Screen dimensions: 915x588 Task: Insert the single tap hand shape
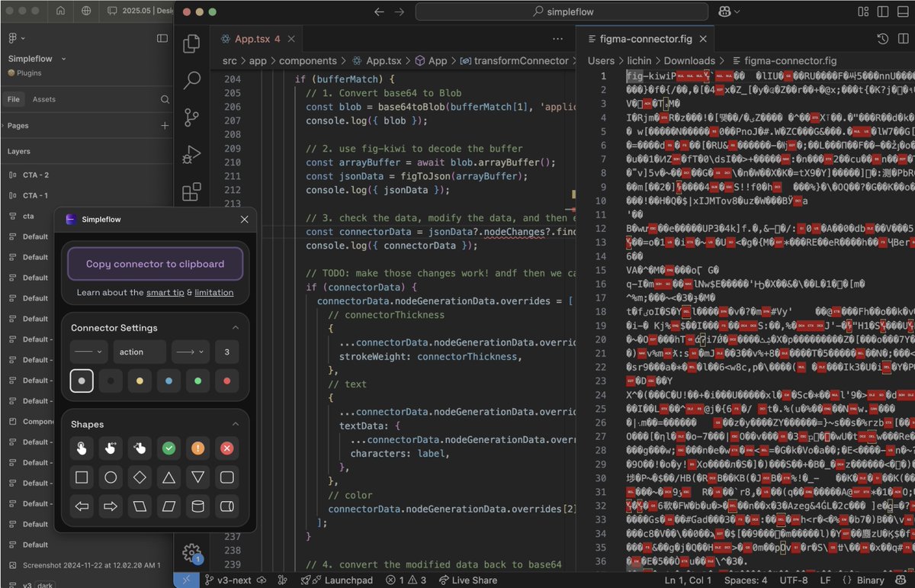click(x=82, y=448)
